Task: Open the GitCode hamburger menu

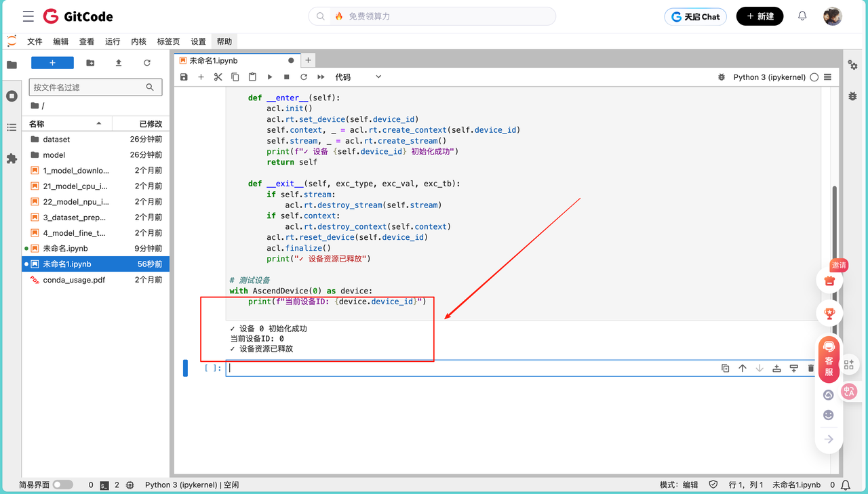Action: click(28, 16)
